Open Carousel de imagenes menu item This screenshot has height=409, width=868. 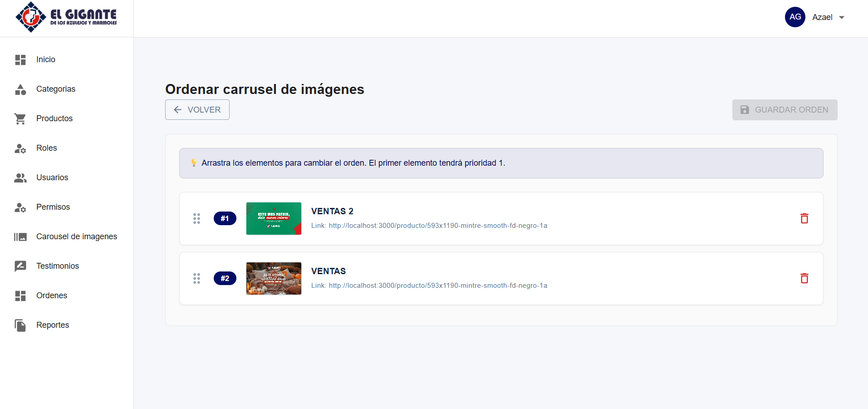click(76, 237)
